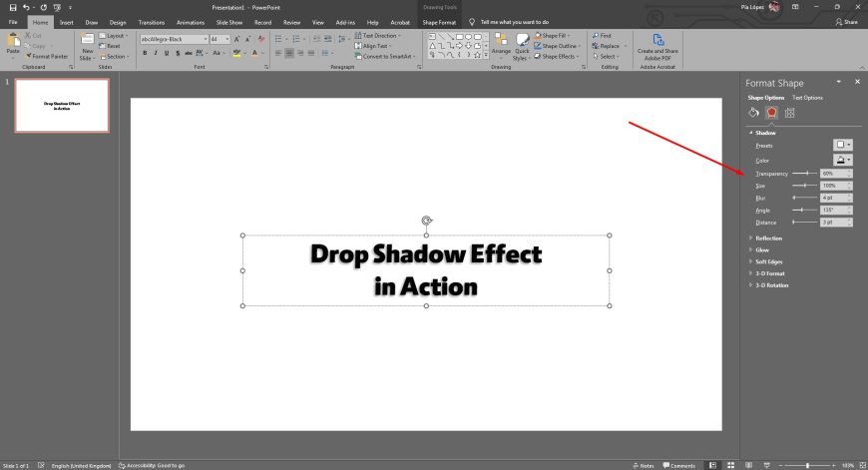This screenshot has height=470, width=868.
Task: Pick the star shape in the shapes gallery
Action: pyautogui.click(x=477, y=55)
